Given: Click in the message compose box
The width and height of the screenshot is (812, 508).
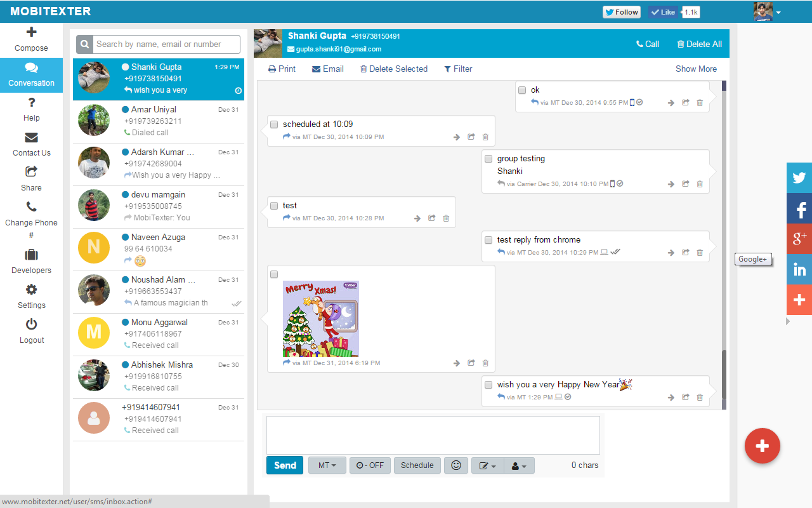Looking at the screenshot, I should 433,435.
